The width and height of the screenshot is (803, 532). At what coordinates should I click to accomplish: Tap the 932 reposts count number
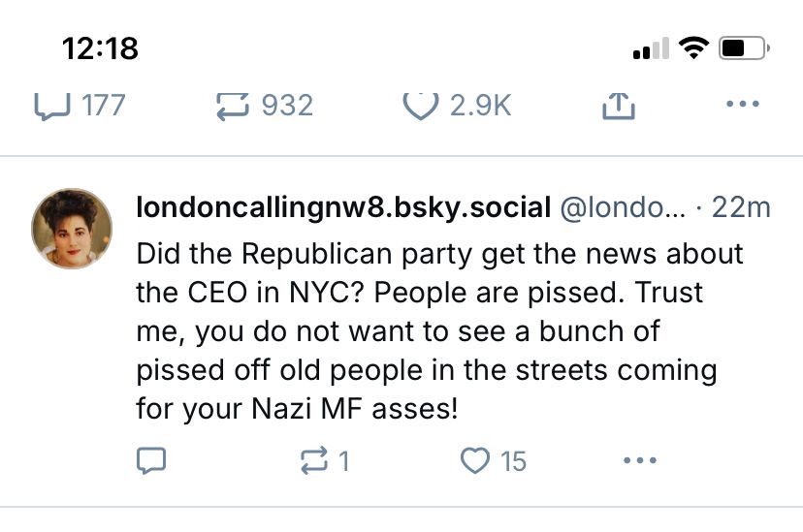point(287,105)
